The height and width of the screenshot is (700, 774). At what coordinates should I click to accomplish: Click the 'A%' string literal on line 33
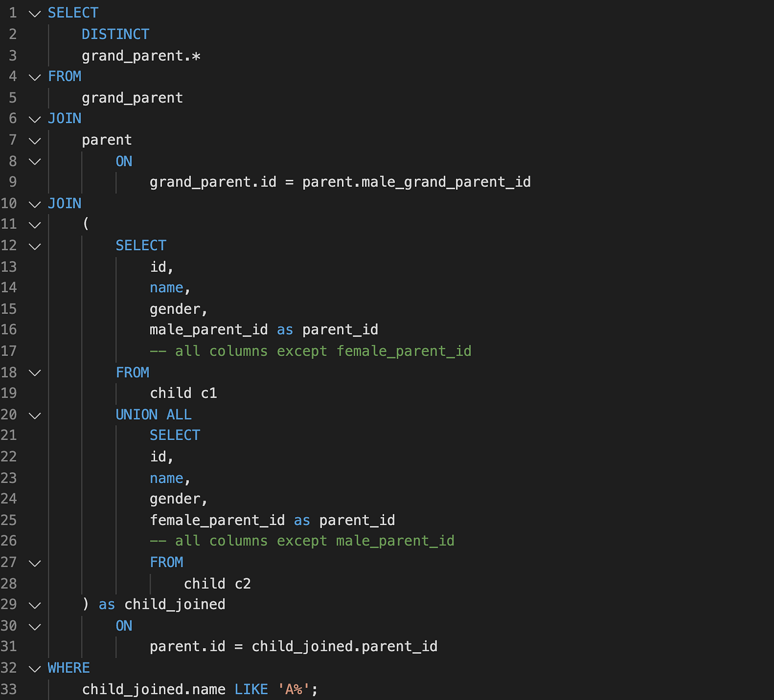click(x=294, y=689)
